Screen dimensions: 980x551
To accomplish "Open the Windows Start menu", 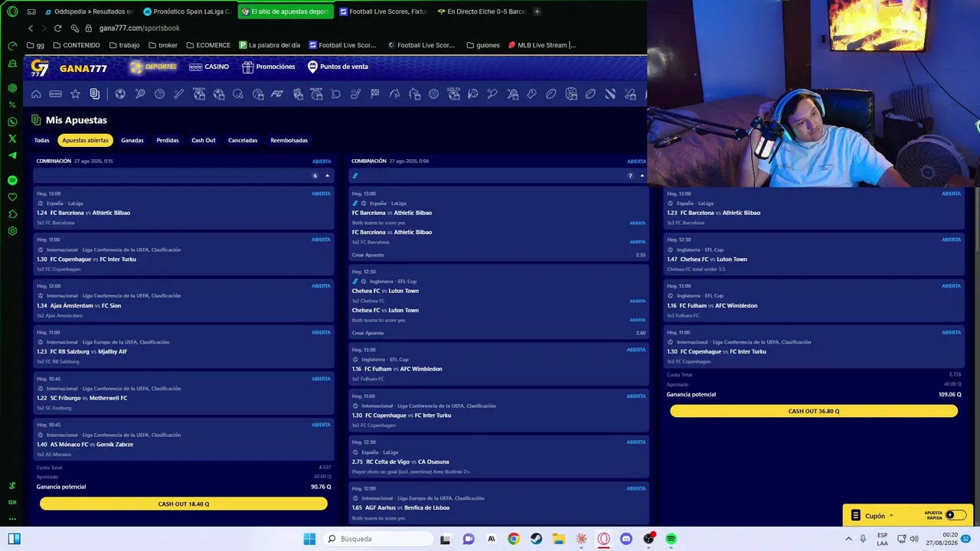I will coord(309,539).
